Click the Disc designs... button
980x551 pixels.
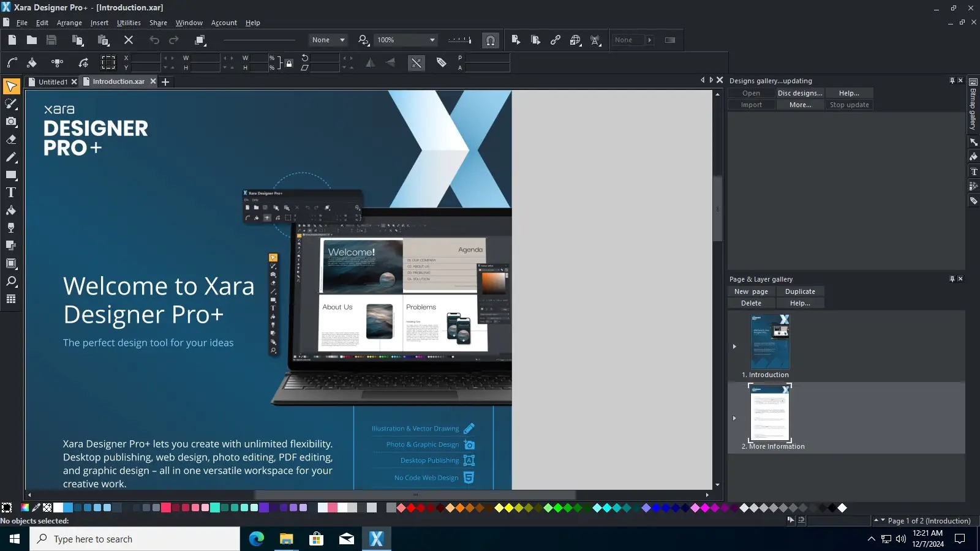(800, 93)
